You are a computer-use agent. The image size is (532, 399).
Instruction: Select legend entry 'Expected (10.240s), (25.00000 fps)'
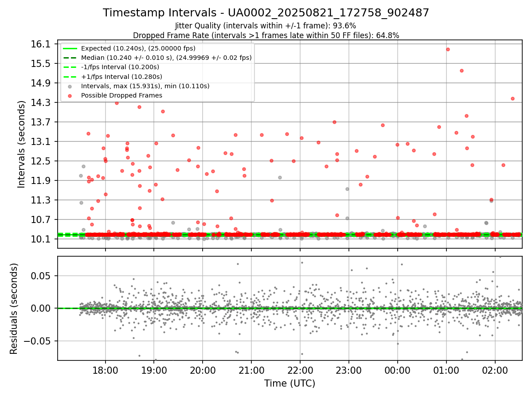(138, 48)
